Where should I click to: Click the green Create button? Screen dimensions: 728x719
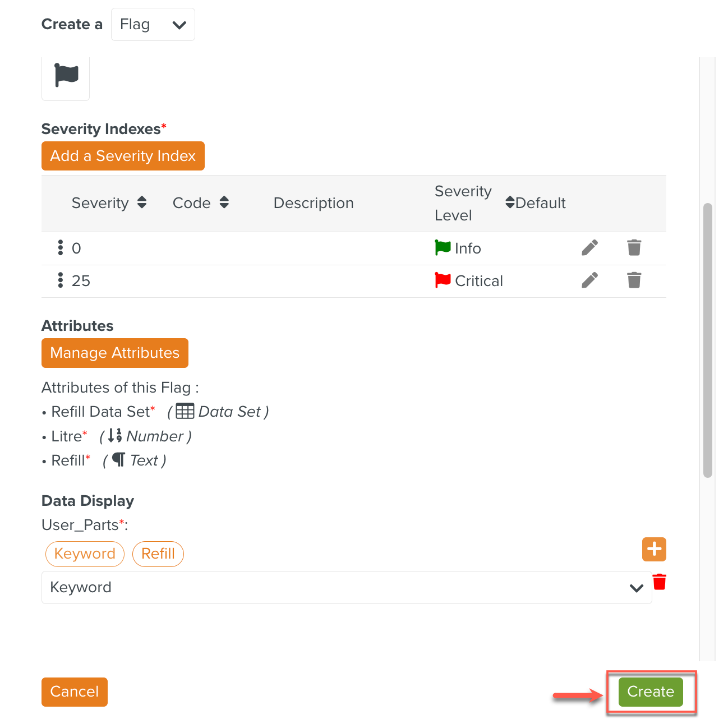tap(651, 692)
